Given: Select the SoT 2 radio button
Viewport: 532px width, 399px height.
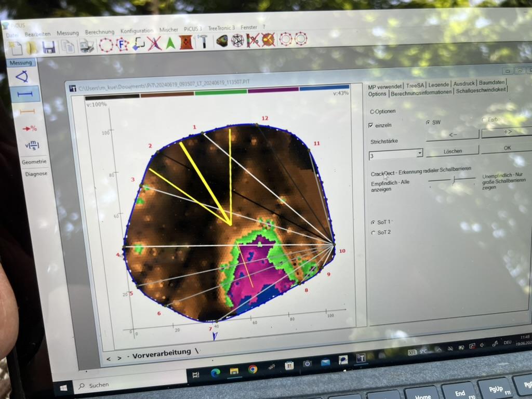Looking at the screenshot, I should coord(373,233).
